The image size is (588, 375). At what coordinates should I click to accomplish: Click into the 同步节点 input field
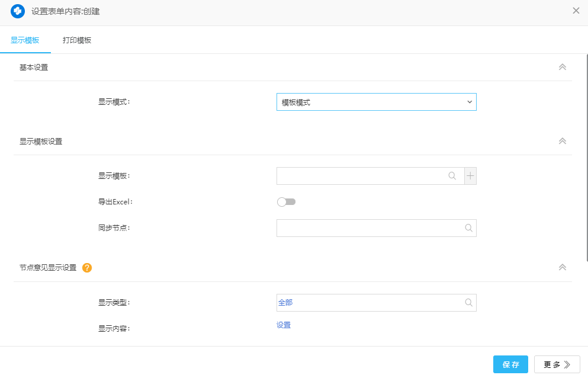pos(367,228)
